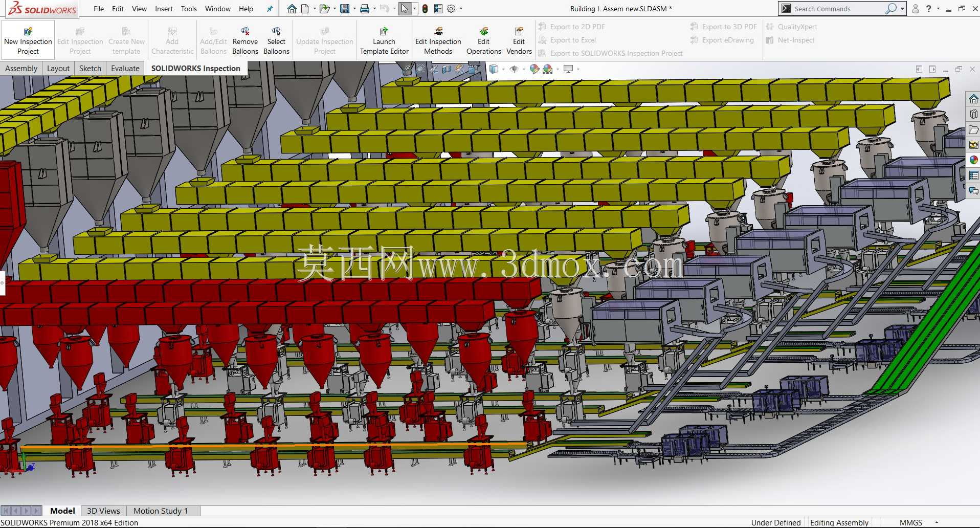Click the login user profile icon
Screen dimensions: 980x528
(916, 9)
